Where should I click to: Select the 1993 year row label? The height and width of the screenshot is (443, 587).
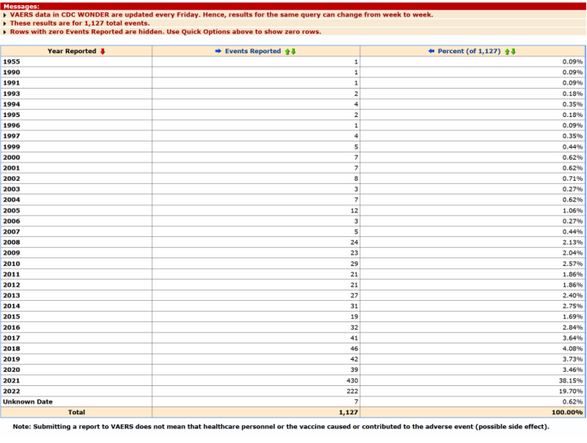(x=12, y=94)
